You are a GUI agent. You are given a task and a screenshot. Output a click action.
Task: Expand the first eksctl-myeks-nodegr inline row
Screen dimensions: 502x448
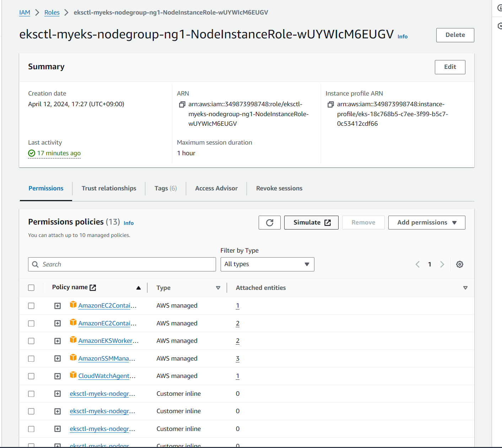pos(58,394)
